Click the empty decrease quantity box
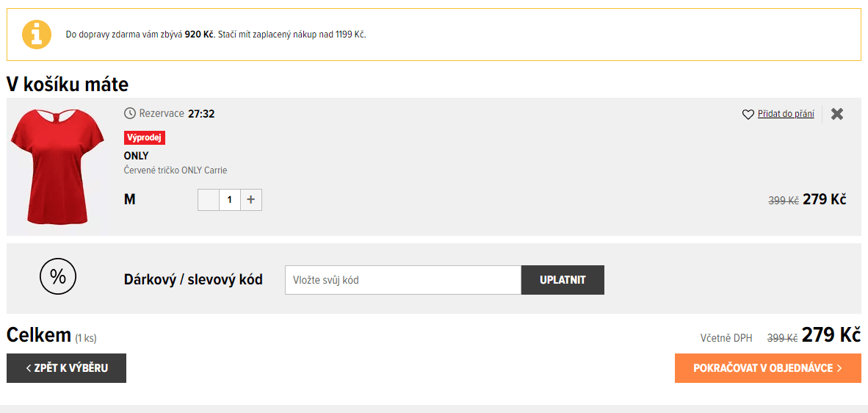This screenshot has width=868, height=413. 208,200
